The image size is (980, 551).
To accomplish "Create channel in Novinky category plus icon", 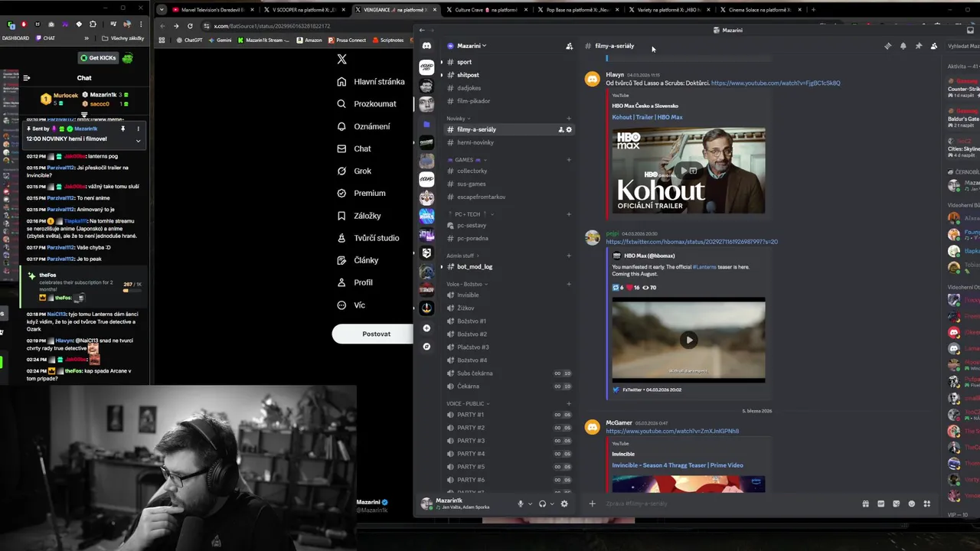I will (x=569, y=119).
